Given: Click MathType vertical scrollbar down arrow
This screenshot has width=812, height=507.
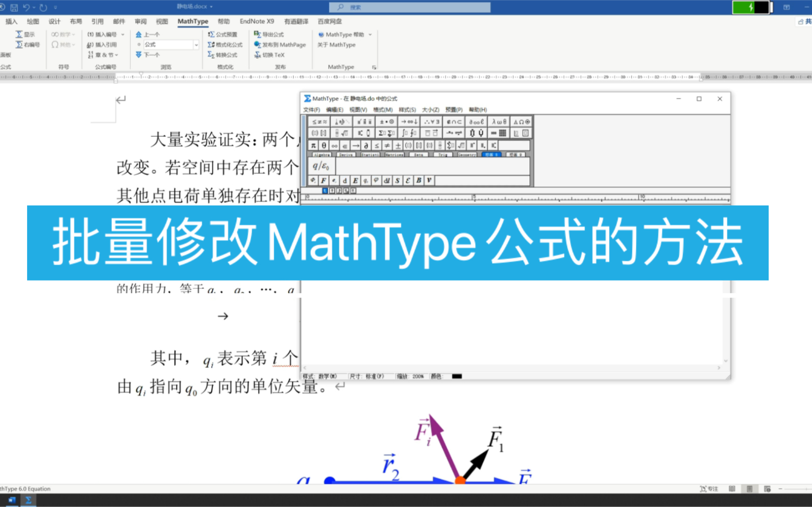Looking at the screenshot, I should [725, 361].
